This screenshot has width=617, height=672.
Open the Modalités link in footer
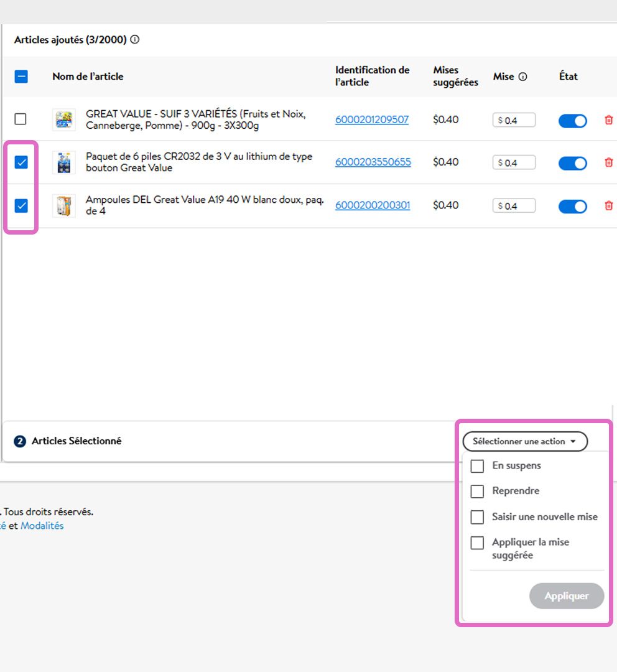pos(42,525)
